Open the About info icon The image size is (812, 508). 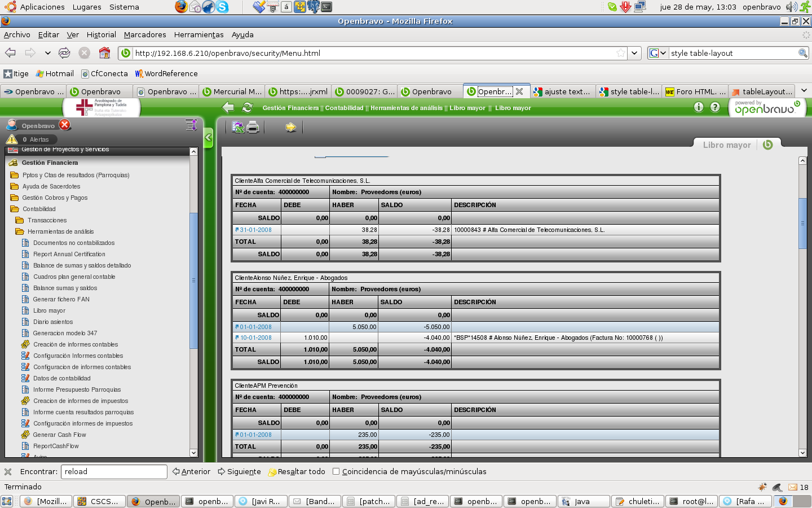pyautogui.click(x=699, y=107)
